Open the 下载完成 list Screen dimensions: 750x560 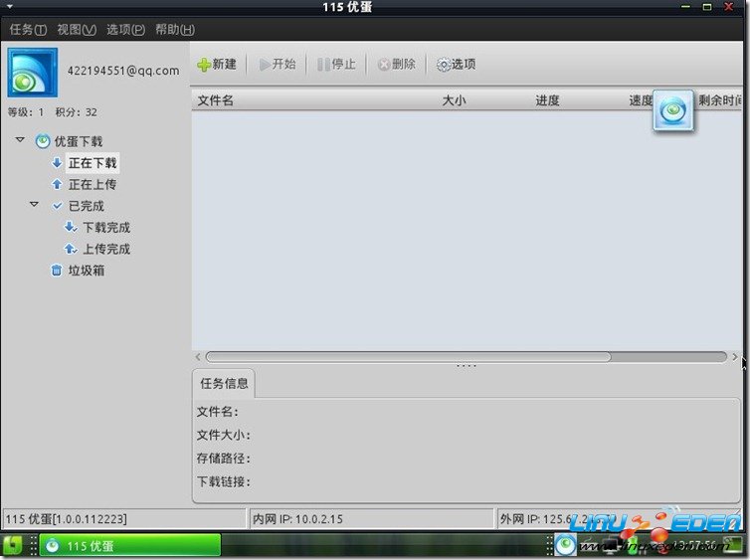[106, 227]
